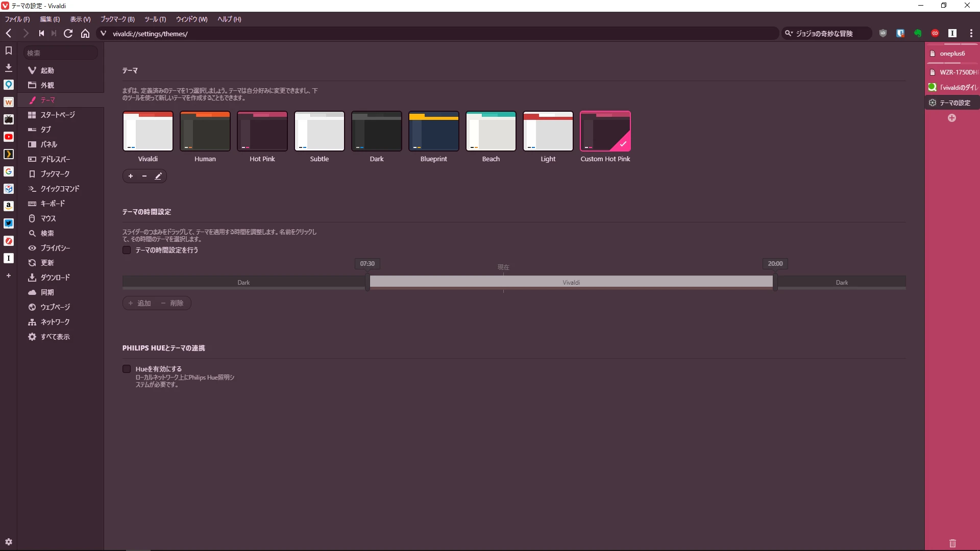980x551 pixels.
Task: Add a new theme with plus button
Action: tap(131, 176)
